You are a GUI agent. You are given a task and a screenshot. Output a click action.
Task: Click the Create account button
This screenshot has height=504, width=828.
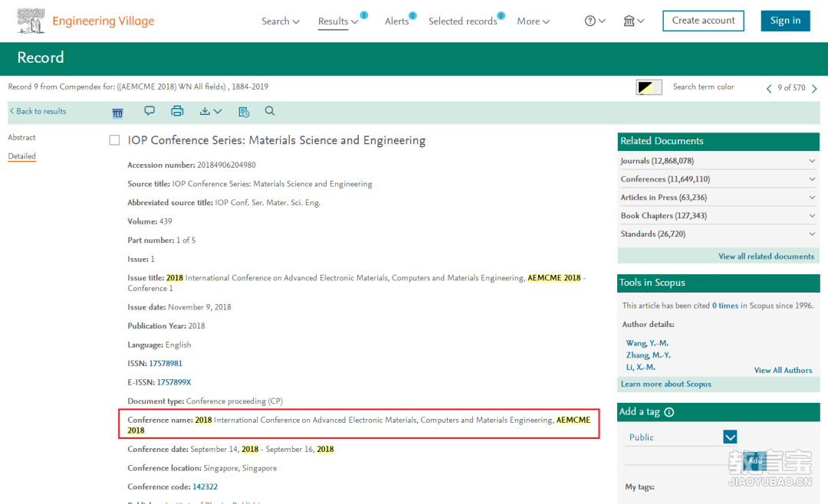pyautogui.click(x=703, y=21)
